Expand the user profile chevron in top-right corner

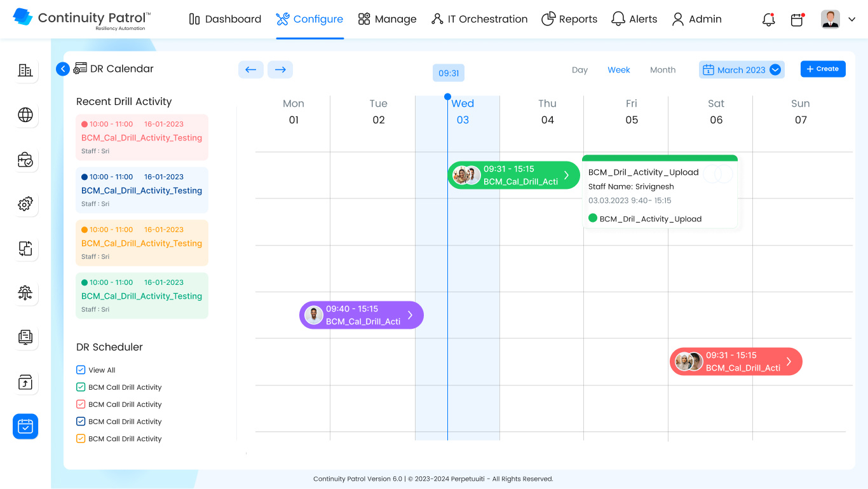click(x=851, y=19)
